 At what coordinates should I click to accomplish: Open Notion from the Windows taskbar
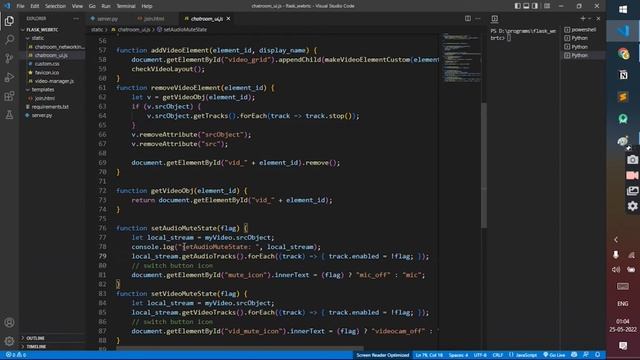click(x=623, y=75)
